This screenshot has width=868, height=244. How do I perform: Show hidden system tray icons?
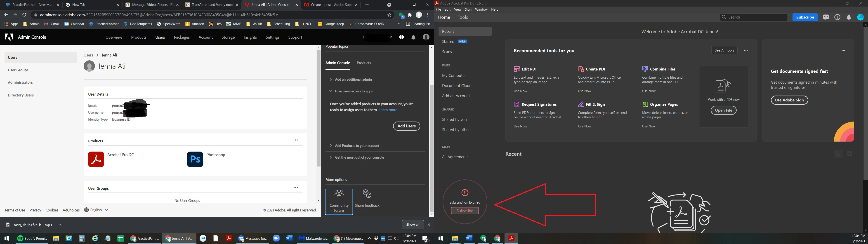point(369,239)
